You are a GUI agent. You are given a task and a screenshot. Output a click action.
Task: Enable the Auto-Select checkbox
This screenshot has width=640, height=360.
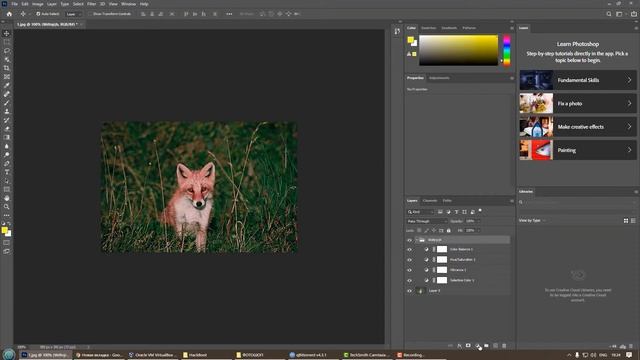pyautogui.click(x=38, y=14)
